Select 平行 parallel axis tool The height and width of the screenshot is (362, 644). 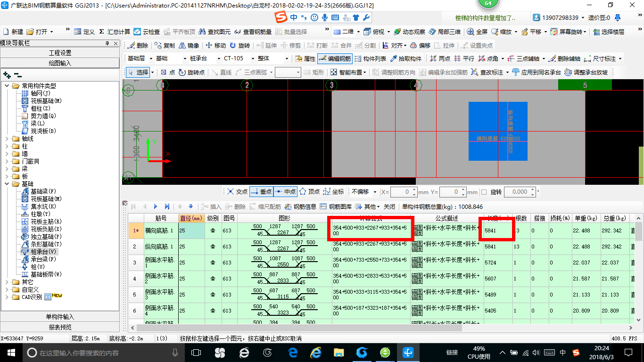(464, 59)
